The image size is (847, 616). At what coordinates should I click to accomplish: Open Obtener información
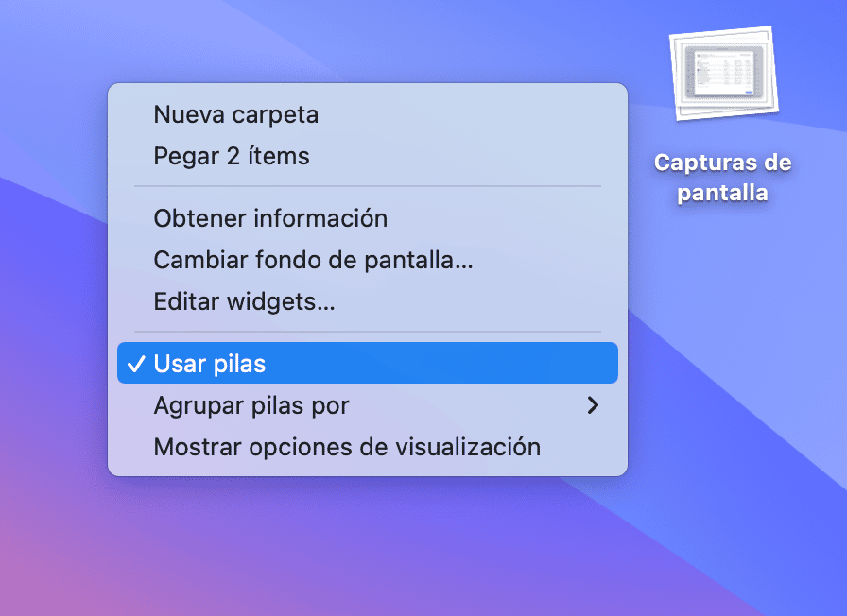tap(368, 218)
